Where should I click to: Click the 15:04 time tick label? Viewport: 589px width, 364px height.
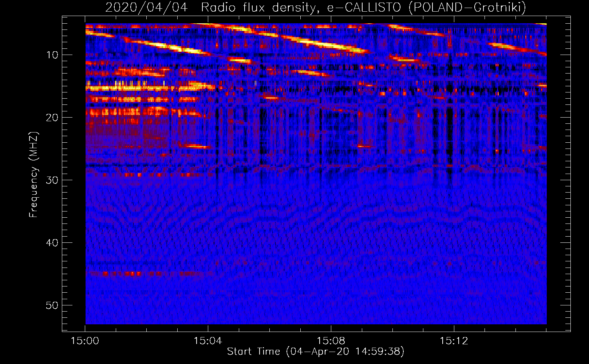208,341
